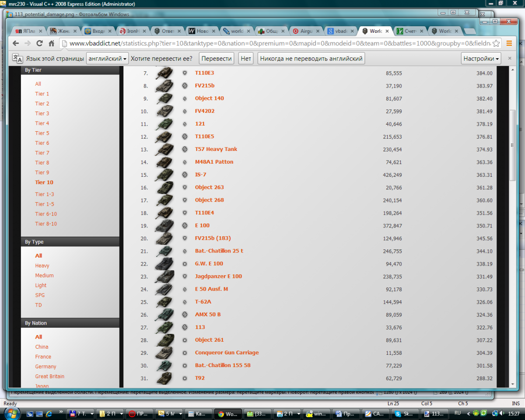Click the T110E3 tank thumbnail
This screenshot has height=420, width=525.
click(x=164, y=73)
